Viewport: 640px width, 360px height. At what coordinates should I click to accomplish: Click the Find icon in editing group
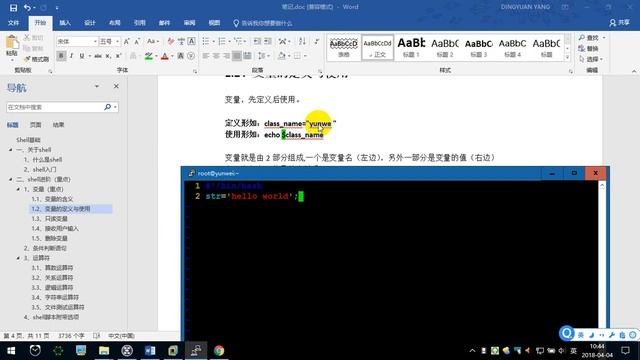click(582, 38)
